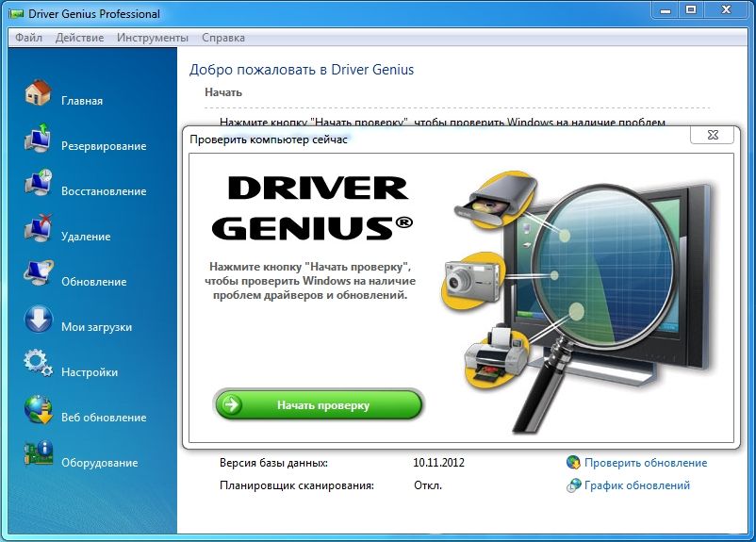This screenshot has width=756, height=542.
Task: Click the Удаление uninstall icon
Action: [x=38, y=228]
